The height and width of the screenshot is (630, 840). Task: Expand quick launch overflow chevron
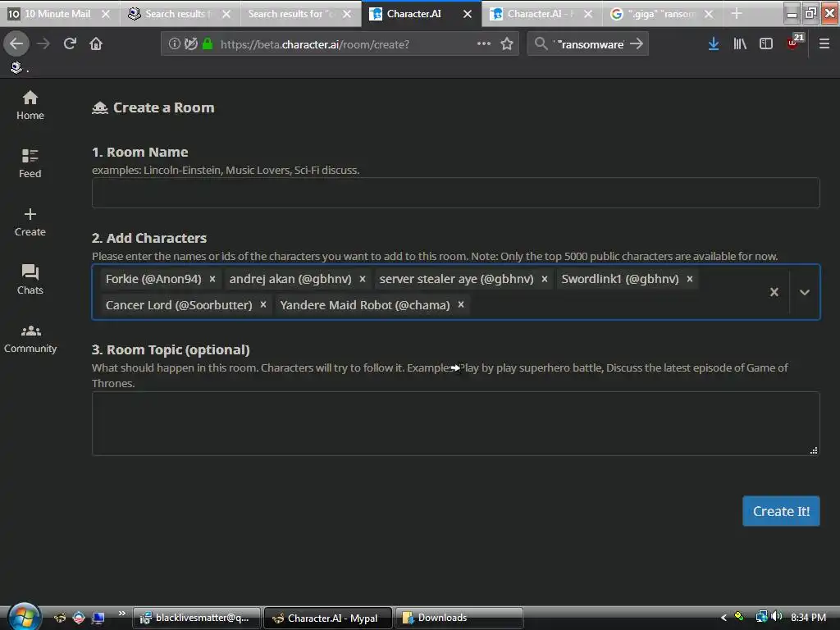pos(121,614)
